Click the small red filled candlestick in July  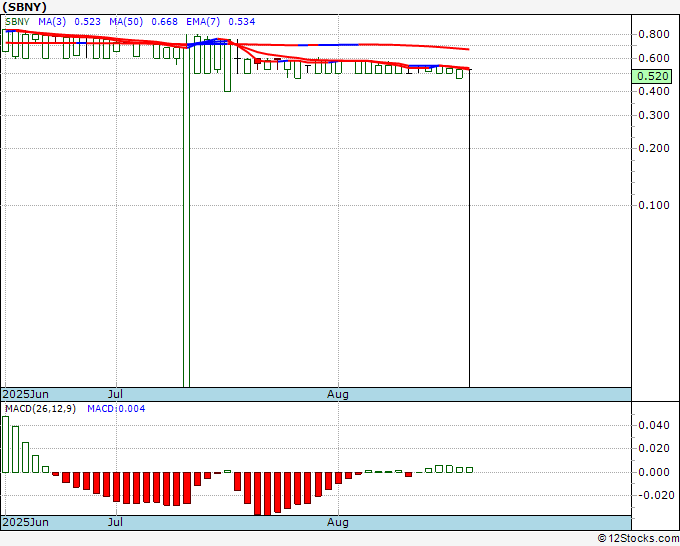point(258,61)
